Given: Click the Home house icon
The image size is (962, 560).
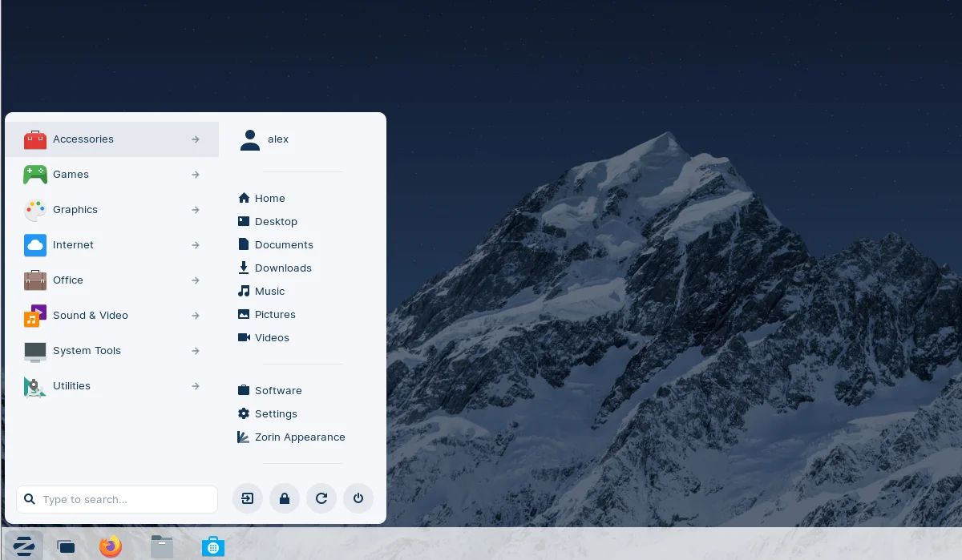Looking at the screenshot, I should (244, 198).
